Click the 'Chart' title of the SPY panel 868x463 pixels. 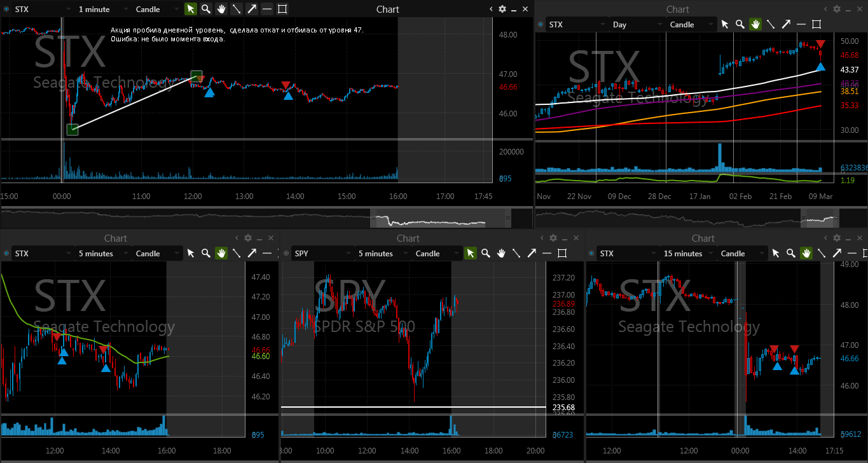point(408,238)
